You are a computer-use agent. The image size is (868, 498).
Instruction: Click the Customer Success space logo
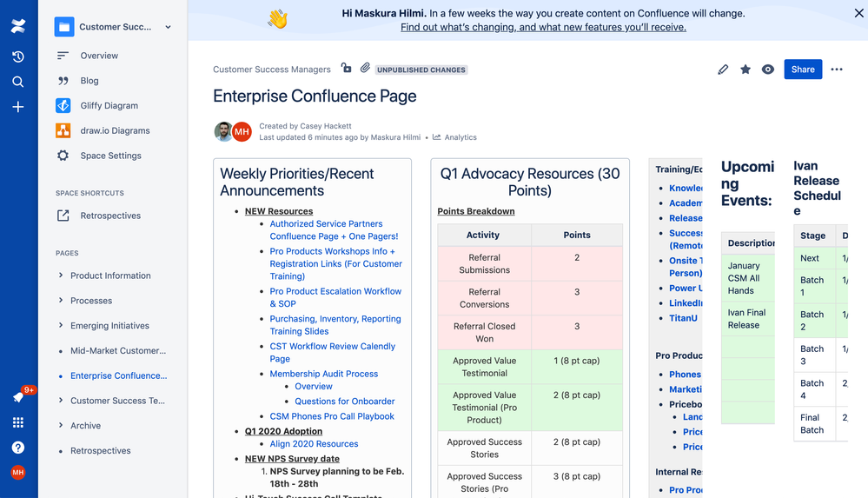[x=64, y=27]
